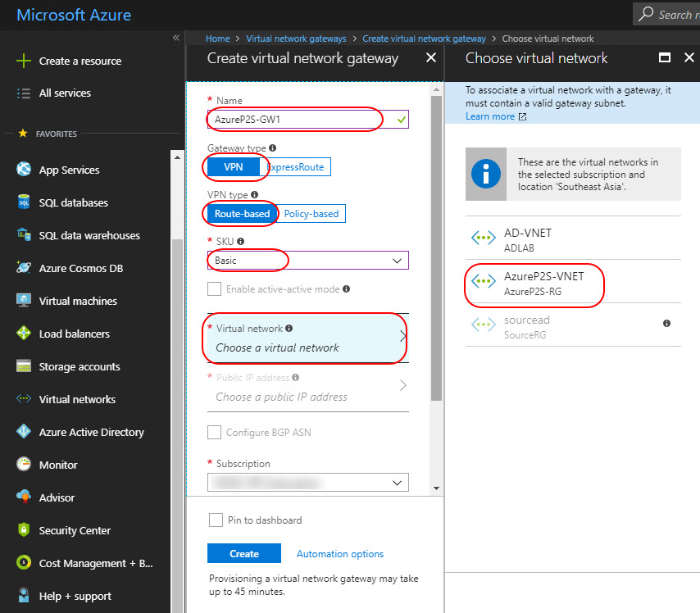The image size is (700, 613).
Task: Open the Subscription dropdown
Action: tap(308, 482)
